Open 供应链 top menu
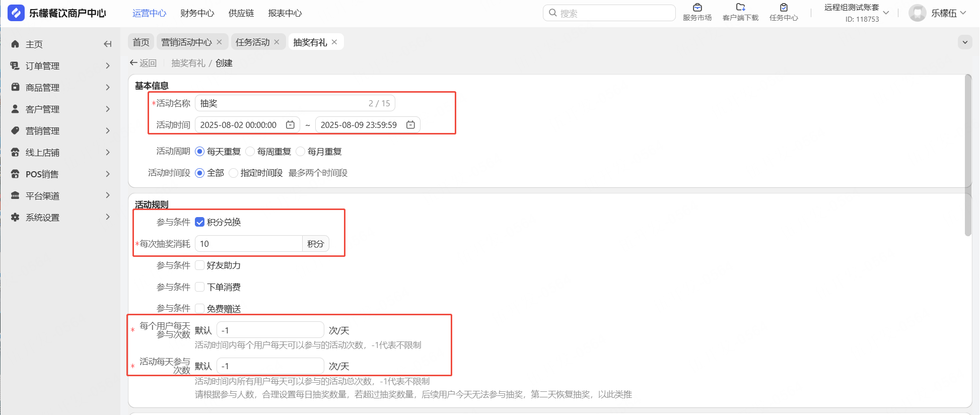The width and height of the screenshot is (980, 415). click(x=241, y=13)
